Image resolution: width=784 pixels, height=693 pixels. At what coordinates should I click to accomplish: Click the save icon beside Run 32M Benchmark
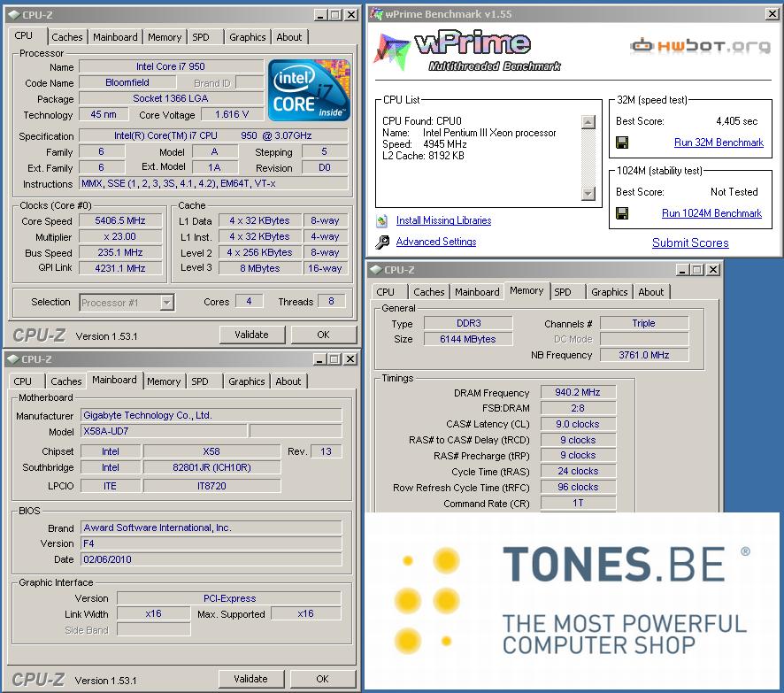point(622,143)
